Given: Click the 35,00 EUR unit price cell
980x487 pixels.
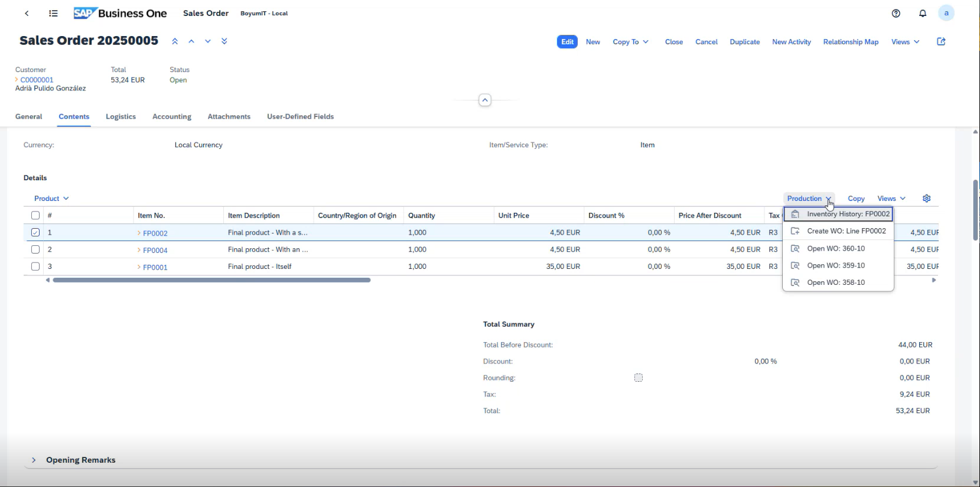Looking at the screenshot, I should pyautogui.click(x=563, y=267).
